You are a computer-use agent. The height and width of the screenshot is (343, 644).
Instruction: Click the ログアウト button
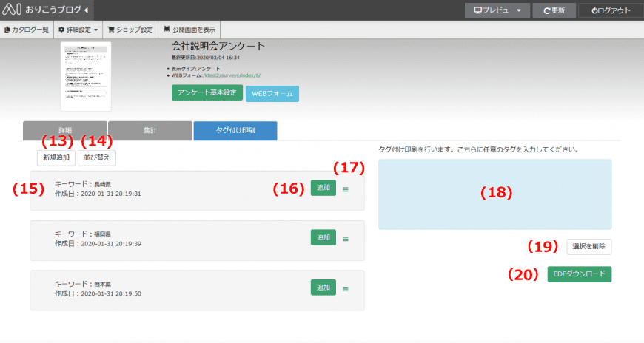tap(611, 10)
